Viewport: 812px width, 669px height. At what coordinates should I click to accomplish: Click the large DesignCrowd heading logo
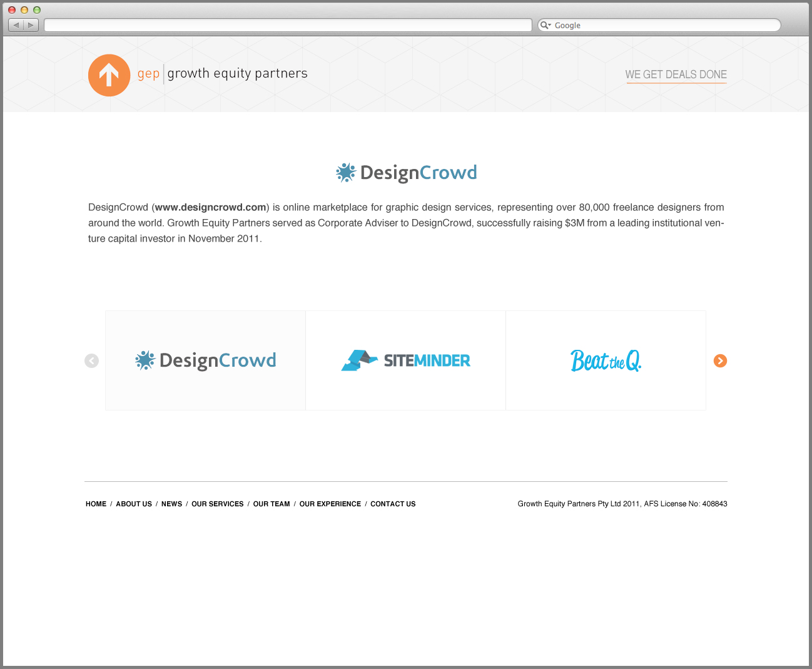[407, 172]
